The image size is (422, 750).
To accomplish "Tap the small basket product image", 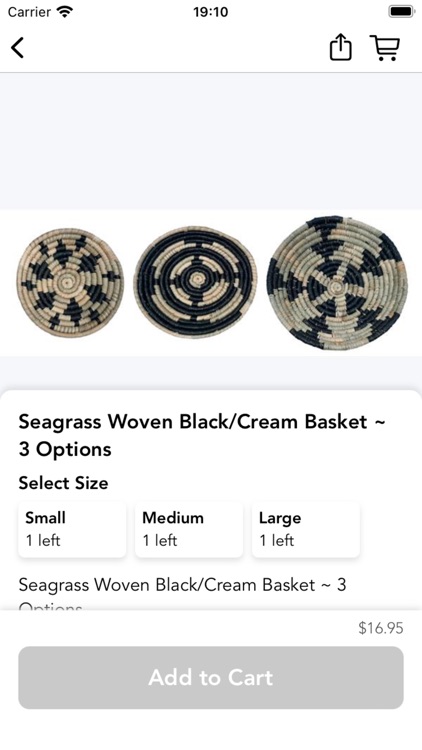I will pos(70,283).
